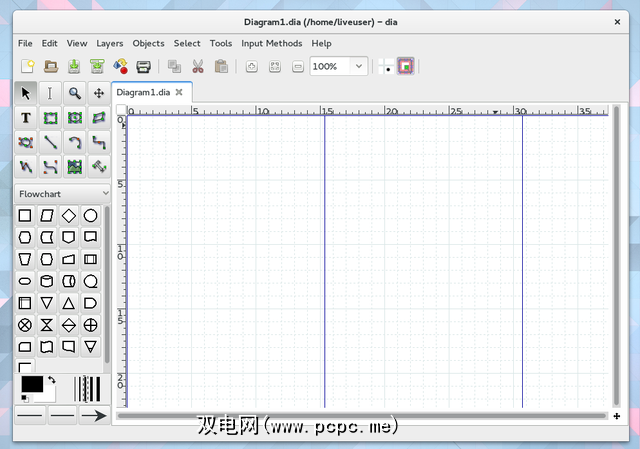Open the line style selector between arrow selectors
Viewport: 640px width, 449px height.
coord(62,416)
